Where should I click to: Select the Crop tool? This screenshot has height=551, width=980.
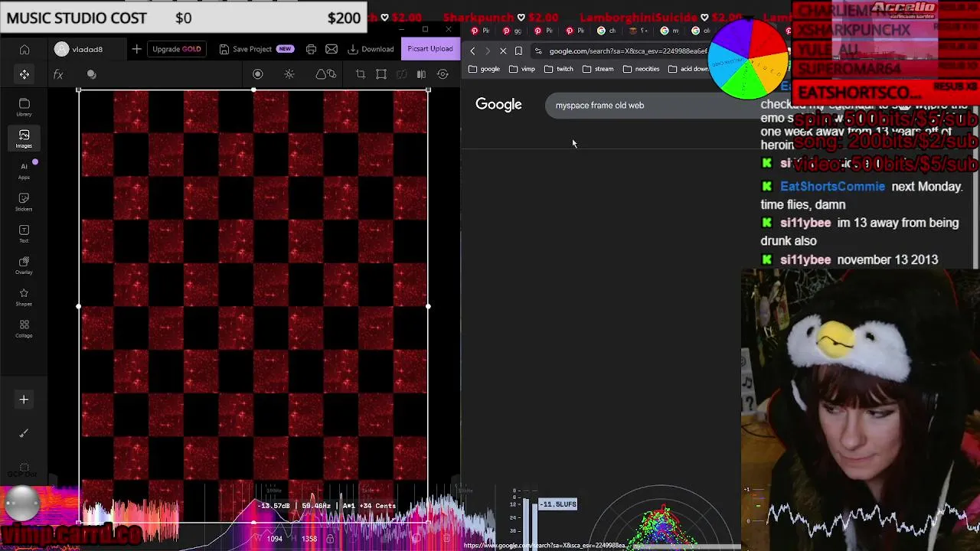(361, 74)
